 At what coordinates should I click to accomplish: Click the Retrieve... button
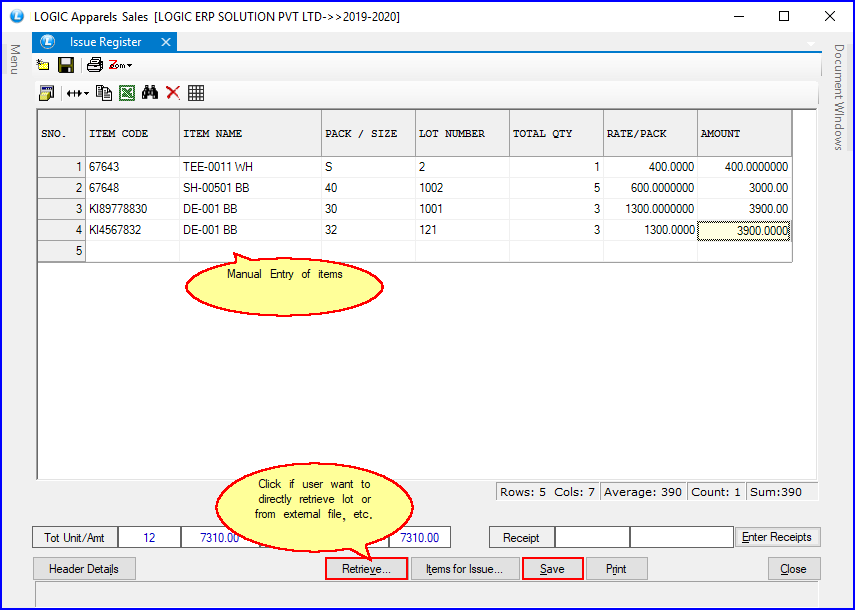[x=366, y=569]
